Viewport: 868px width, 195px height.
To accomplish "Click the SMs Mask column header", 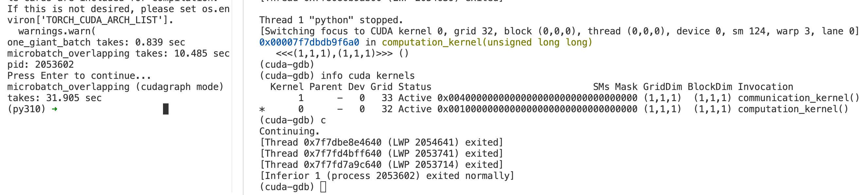I will 615,87.
